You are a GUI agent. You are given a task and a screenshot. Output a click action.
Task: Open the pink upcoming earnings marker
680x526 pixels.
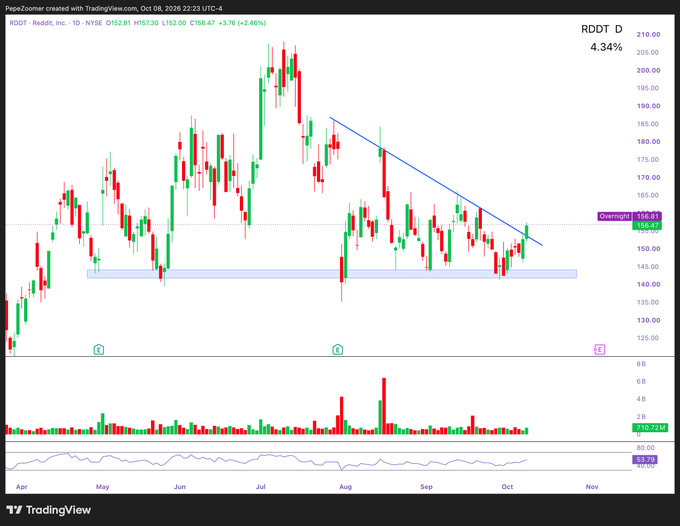599,349
